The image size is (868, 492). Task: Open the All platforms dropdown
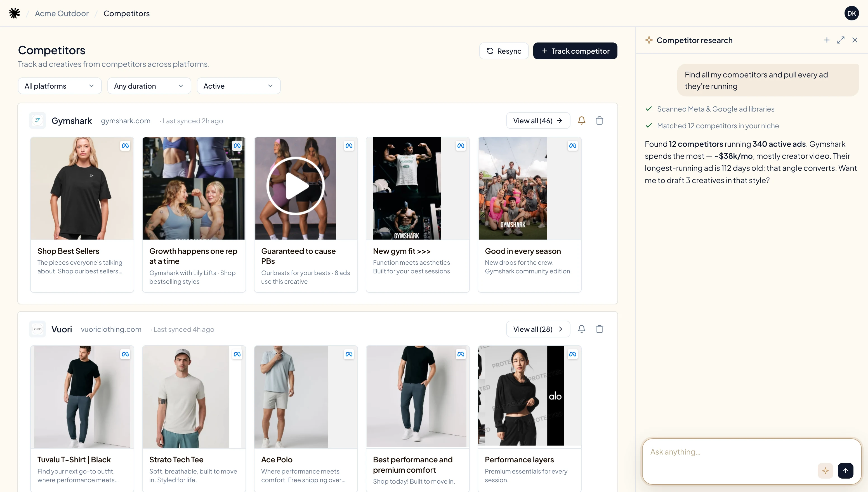coord(60,86)
